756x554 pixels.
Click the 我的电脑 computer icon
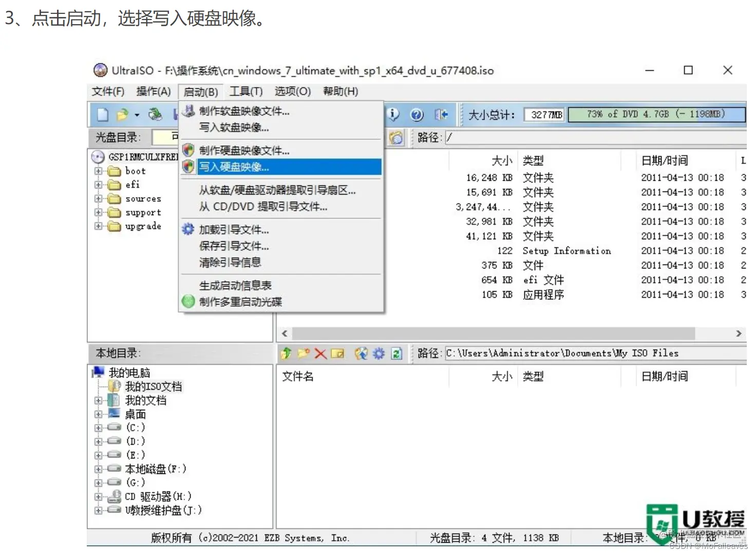point(98,372)
